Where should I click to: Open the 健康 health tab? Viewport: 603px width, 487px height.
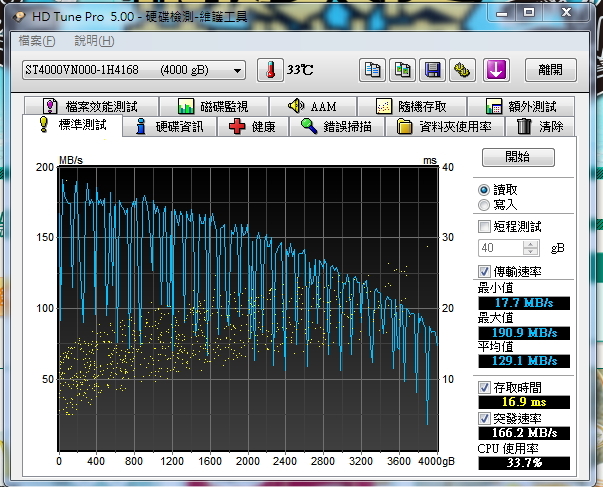coord(253,126)
